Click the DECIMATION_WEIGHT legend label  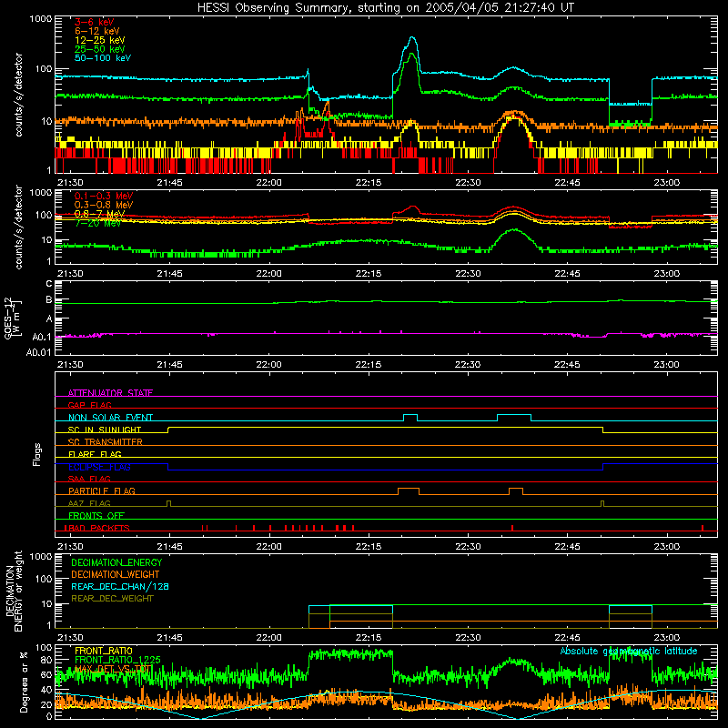(116, 574)
